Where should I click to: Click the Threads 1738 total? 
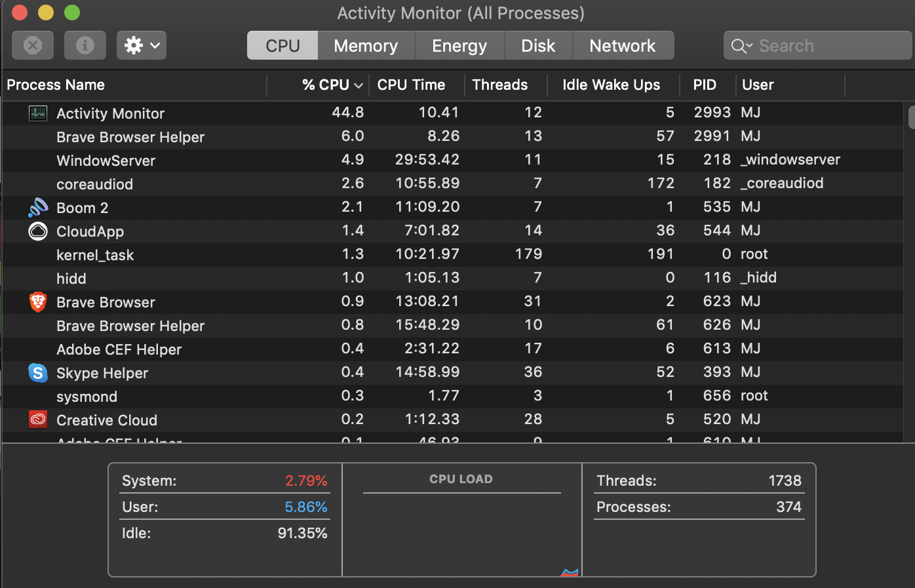point(785,480)
